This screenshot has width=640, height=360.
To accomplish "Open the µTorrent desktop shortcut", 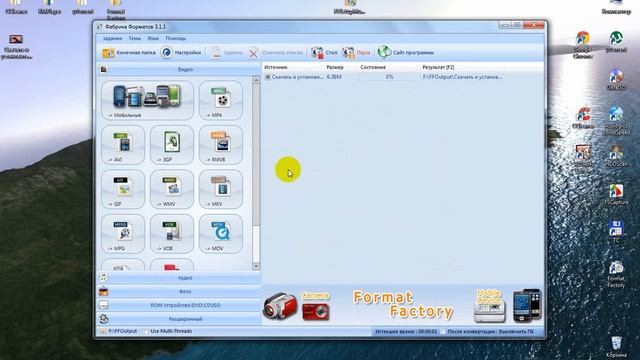I will click(x=616, y=42).
